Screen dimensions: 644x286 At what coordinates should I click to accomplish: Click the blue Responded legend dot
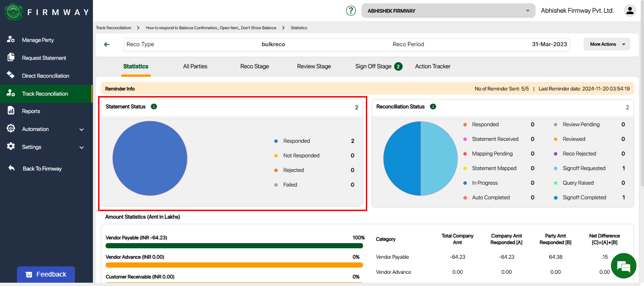click(x=276, y=141)
